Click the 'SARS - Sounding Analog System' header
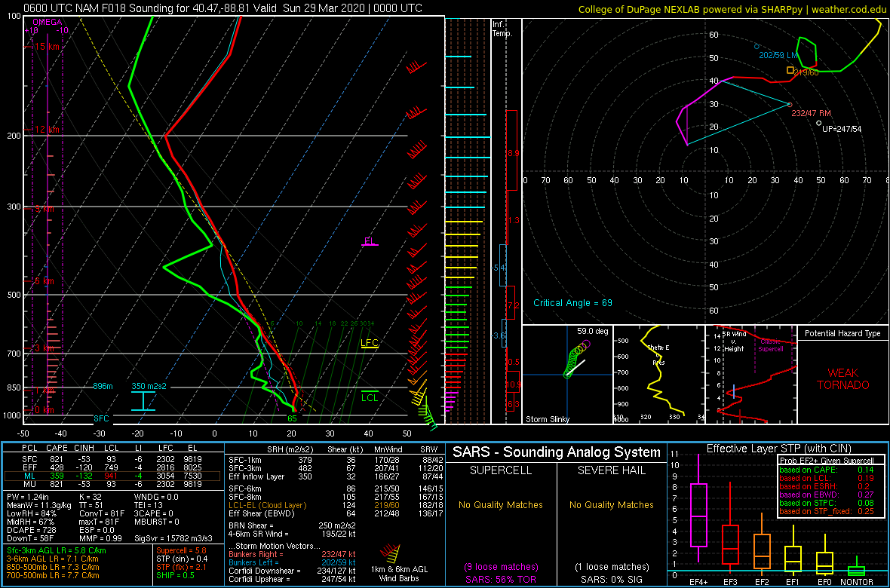890x588 pixels. coord(557,452)
